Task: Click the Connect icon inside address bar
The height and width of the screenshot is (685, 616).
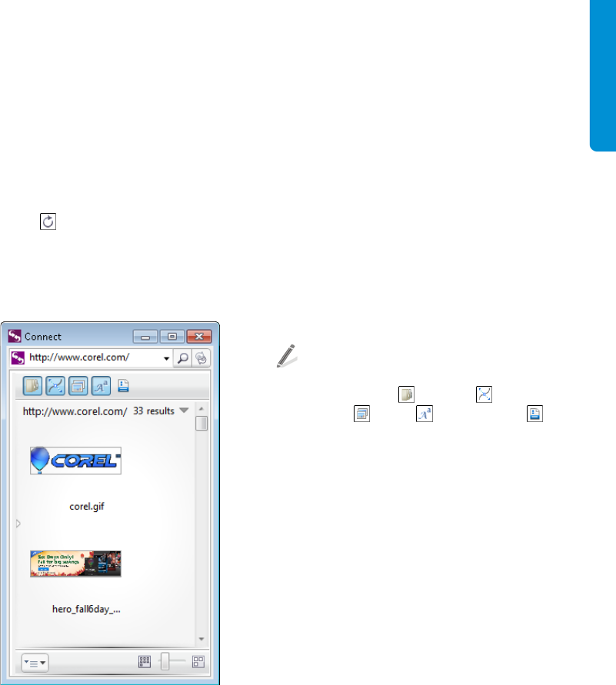Action: [18, 357]
